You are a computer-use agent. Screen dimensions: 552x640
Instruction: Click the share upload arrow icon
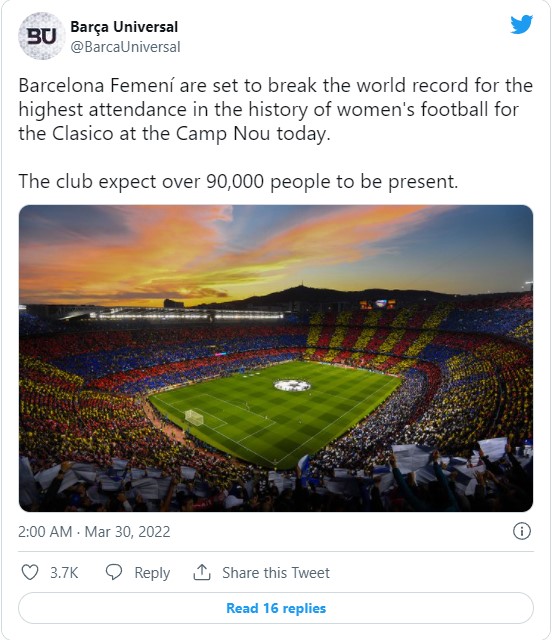202,572
